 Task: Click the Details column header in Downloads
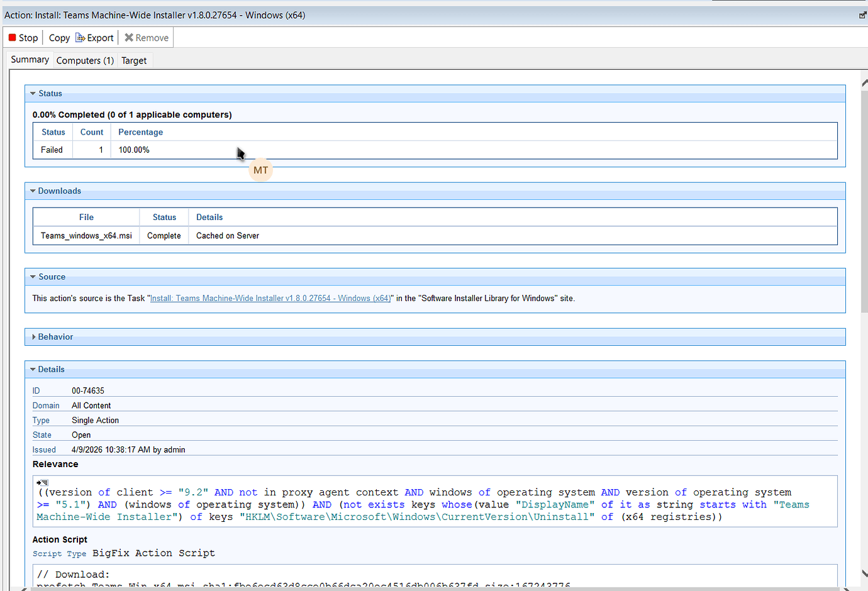(x=209, y=217)
